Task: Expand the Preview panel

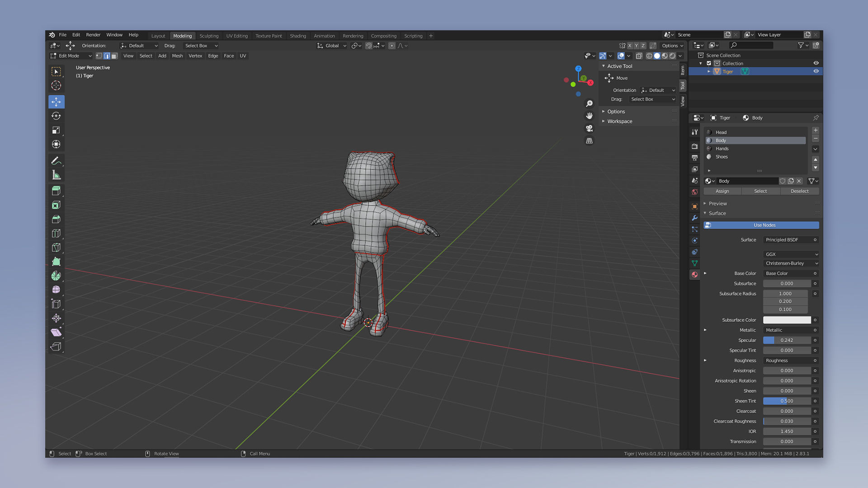Action: coord(717,203)
